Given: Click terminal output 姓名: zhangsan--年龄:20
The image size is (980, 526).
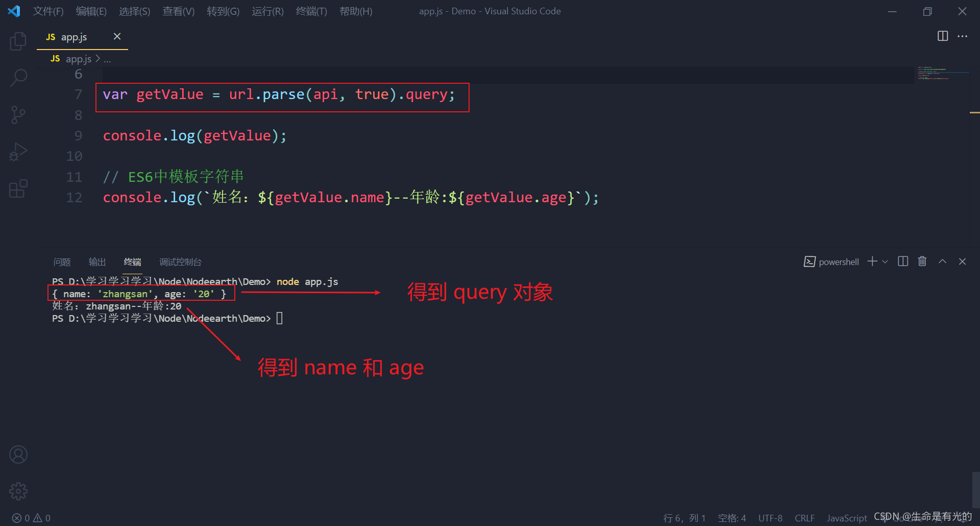Looking at the screenshot, I should pyautogui.click(x=116, y=306).
